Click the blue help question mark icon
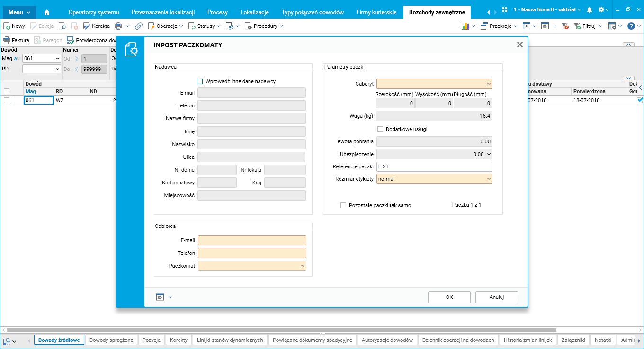 631,26
